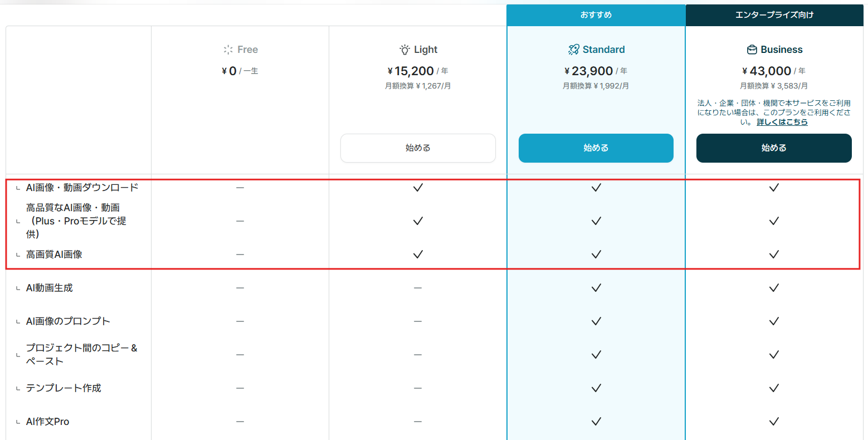
Task: Select the エンタープライズ向け banner above Business
Action: pos(774,15)
